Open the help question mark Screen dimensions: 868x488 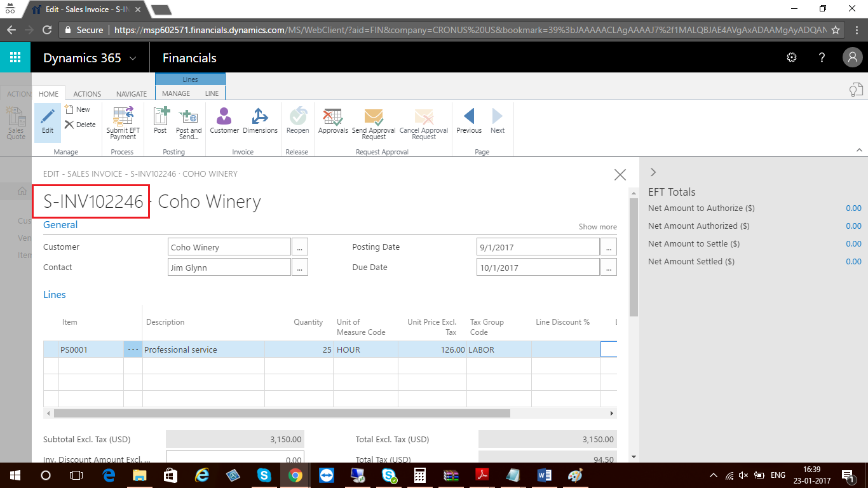coord(822,58)
